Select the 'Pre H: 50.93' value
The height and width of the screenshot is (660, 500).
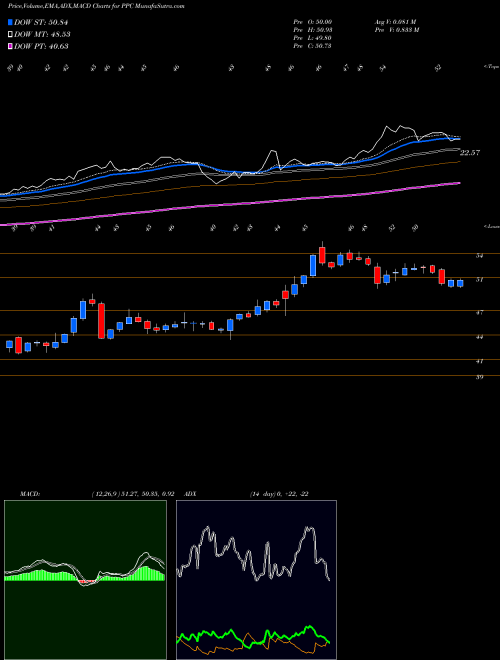(312, 30)
